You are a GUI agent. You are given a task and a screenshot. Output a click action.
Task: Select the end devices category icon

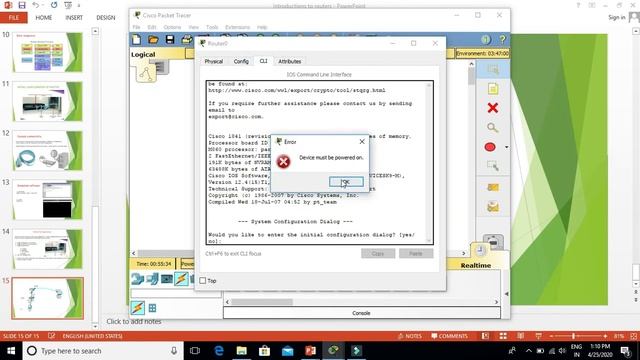152,279
